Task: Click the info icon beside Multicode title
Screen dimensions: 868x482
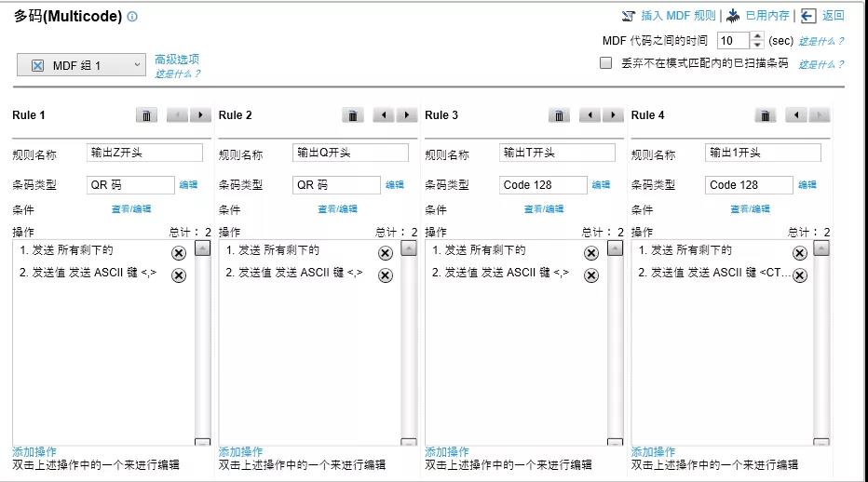Action: point(132,17)
